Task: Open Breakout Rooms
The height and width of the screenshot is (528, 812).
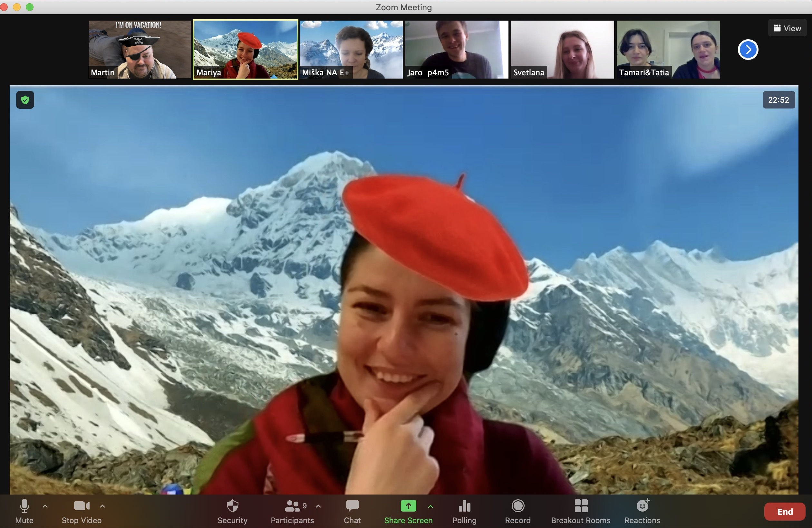Action: [x=581, y=511]
